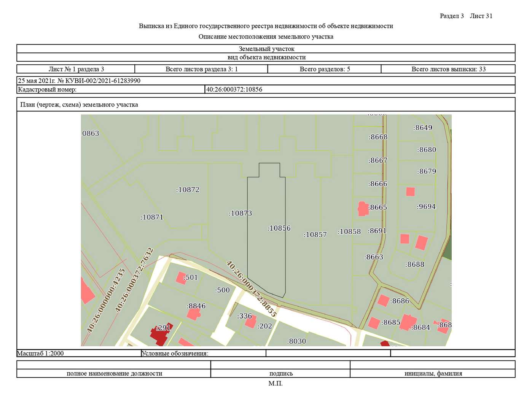Click the pink square building above :9694

(410, 191)
